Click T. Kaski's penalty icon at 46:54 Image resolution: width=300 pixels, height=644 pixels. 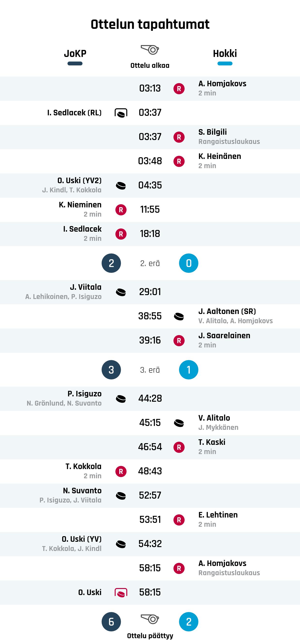click(x=179, y=447)
